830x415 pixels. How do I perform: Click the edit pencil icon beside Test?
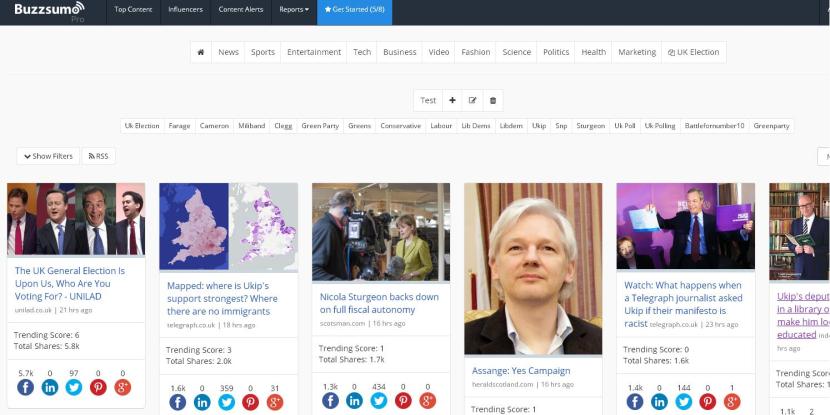[472, 100]
